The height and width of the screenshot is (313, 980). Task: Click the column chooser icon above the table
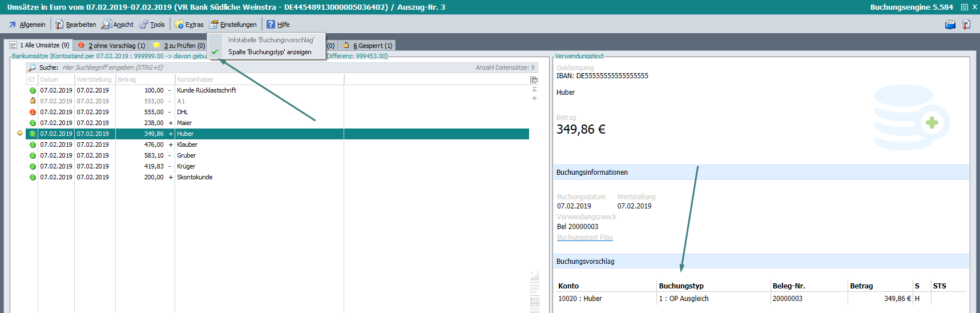534,80
